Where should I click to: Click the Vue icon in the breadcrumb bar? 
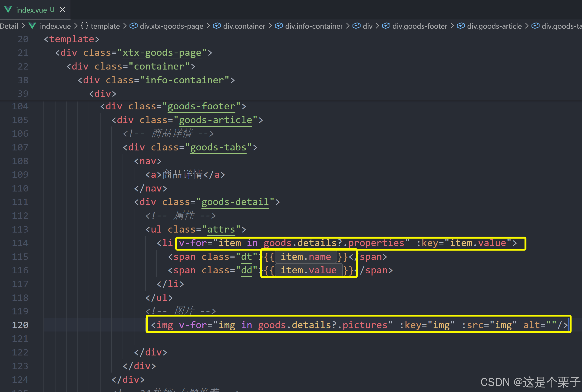[x=32, y=26]
